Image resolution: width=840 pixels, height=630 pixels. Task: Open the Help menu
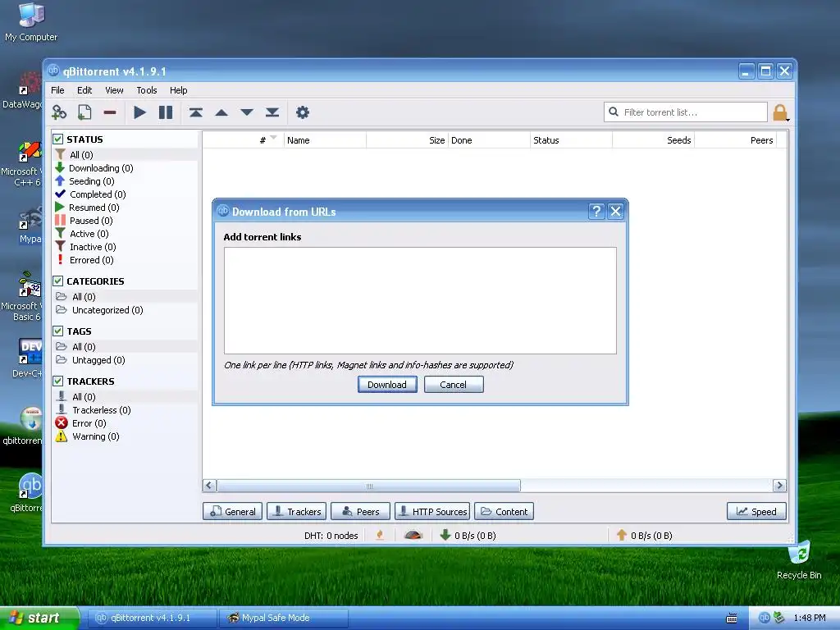coord(178,90)
